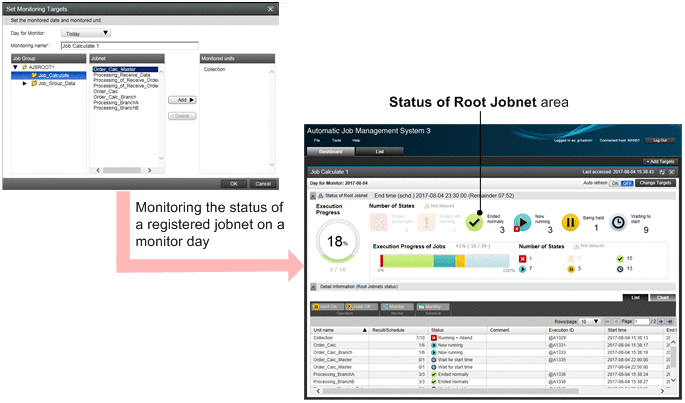
Task: Open the Help menu
Action: click(x=356, y=140)
